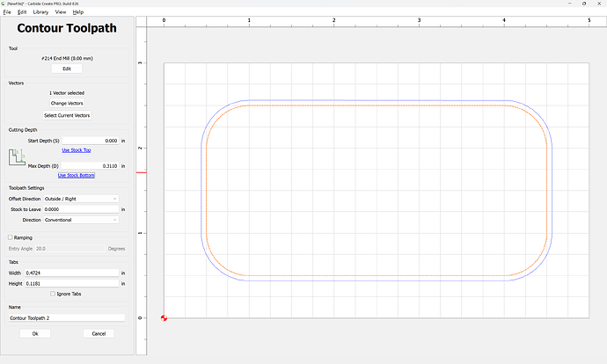607x364 pixels.
Task: Click the cutting depth diagram icon
Action: (17, 158)
